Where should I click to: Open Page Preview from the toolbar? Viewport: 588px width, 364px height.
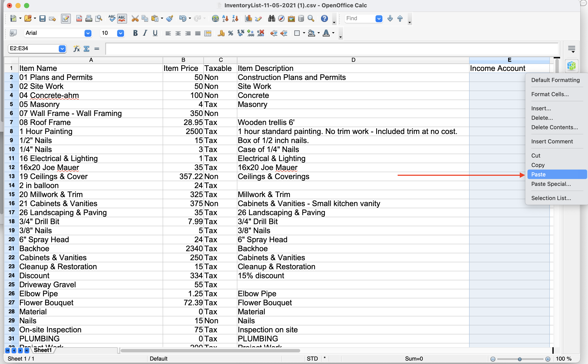click(x=99, y=18)
